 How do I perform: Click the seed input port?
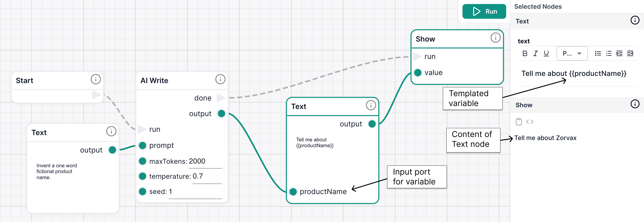coord(142,191)
